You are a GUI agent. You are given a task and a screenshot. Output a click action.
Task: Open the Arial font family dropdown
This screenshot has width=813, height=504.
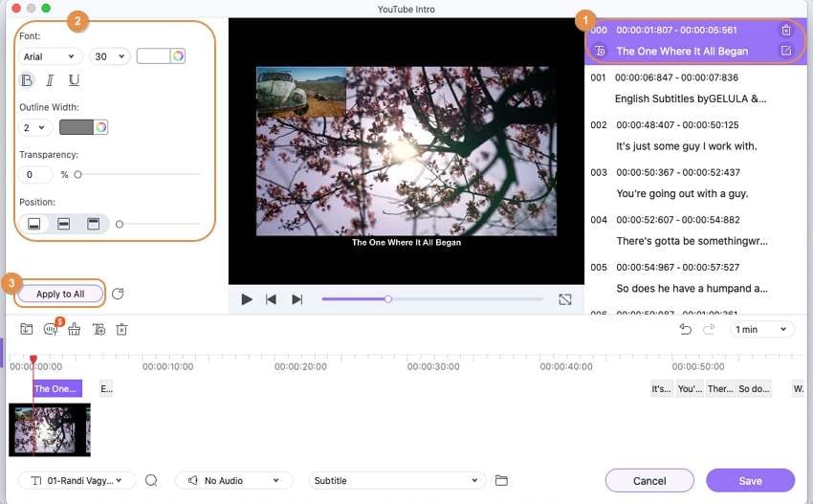[x=50, y=56]
